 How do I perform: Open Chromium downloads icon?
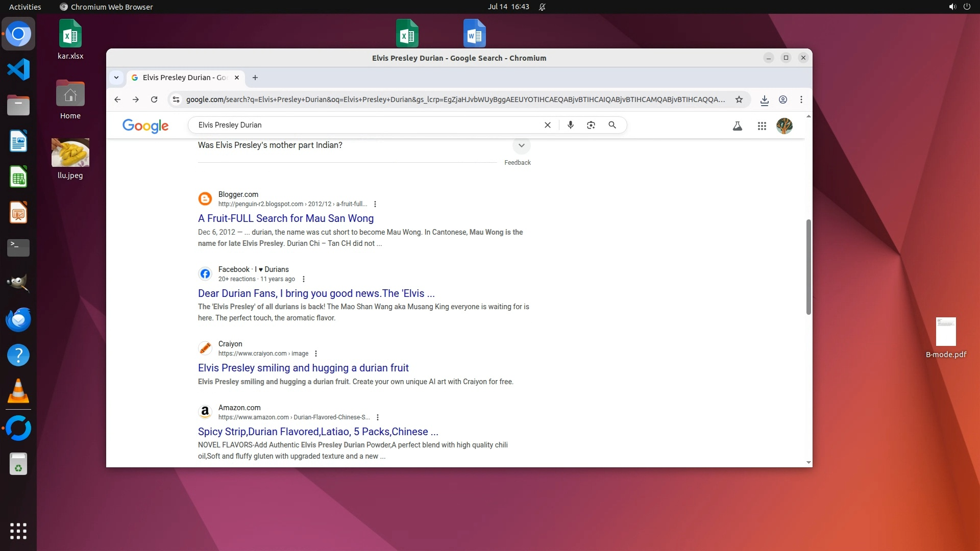(764, 100)
